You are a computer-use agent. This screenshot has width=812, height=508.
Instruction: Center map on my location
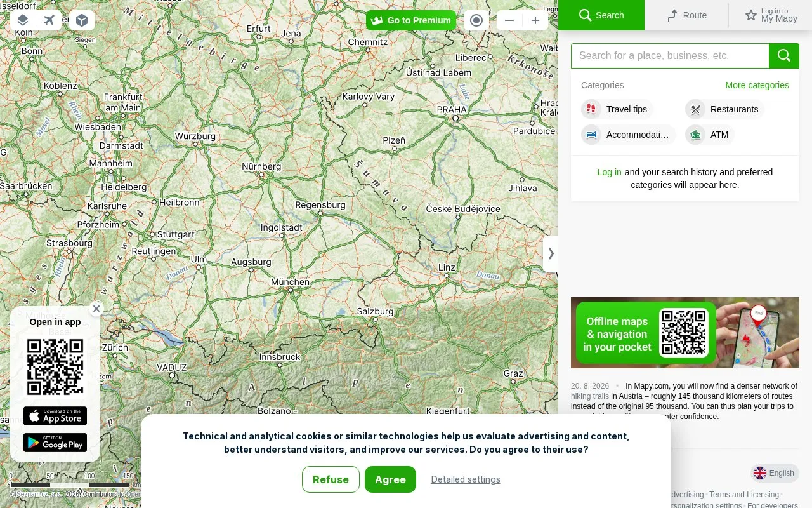click(x=476, y=20)
